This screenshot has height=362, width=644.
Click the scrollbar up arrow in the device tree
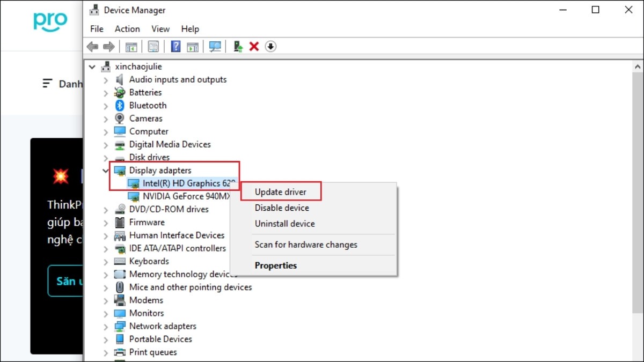(x=638, y=67)
